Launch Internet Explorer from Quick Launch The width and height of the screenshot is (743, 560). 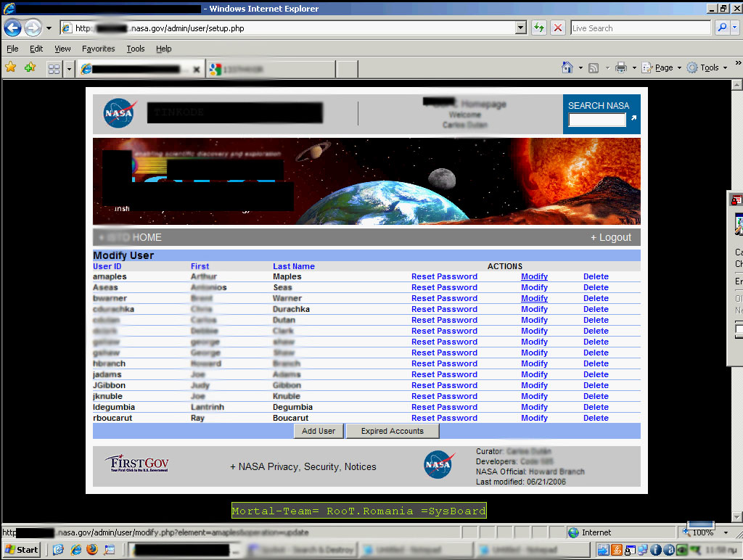(75, 550)
